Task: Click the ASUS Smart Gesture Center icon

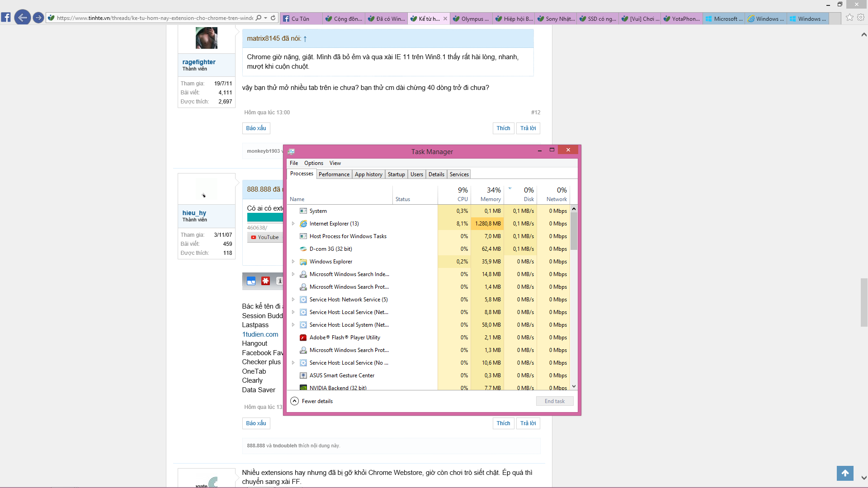Action: coord(303,375)
